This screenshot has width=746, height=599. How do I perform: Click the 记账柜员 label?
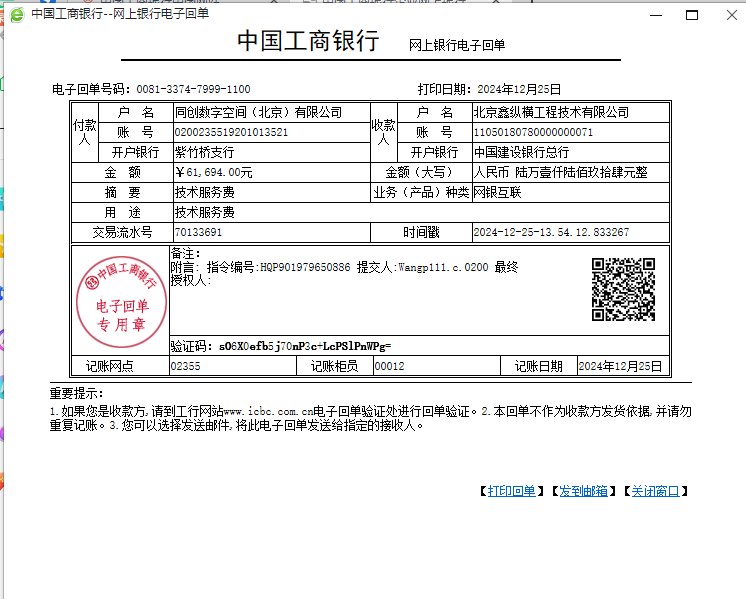334,366
